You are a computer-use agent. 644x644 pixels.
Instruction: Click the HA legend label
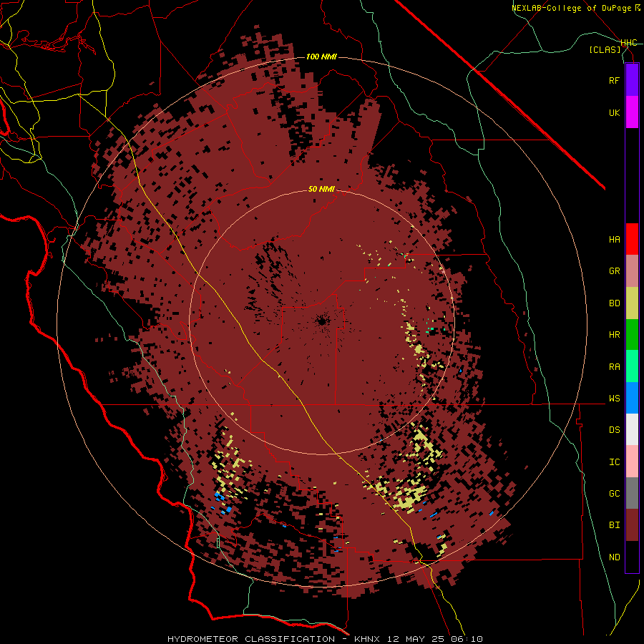[x=614, y=240]
